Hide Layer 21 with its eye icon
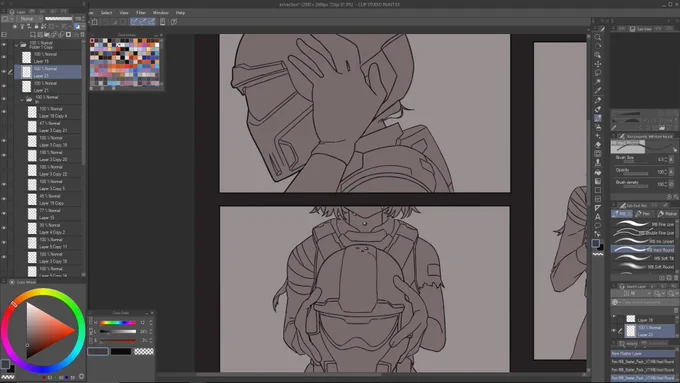 (x=4, y=86)
